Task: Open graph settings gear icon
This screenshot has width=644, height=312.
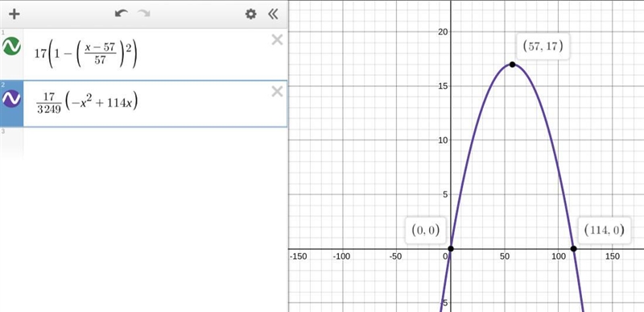Action: (x=251, y=15)
